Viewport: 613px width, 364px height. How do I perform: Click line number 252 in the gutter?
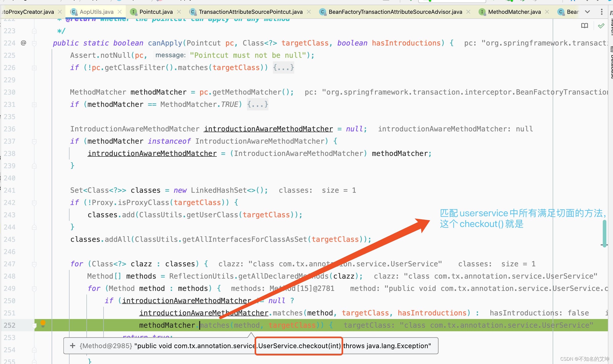(9, 325)
